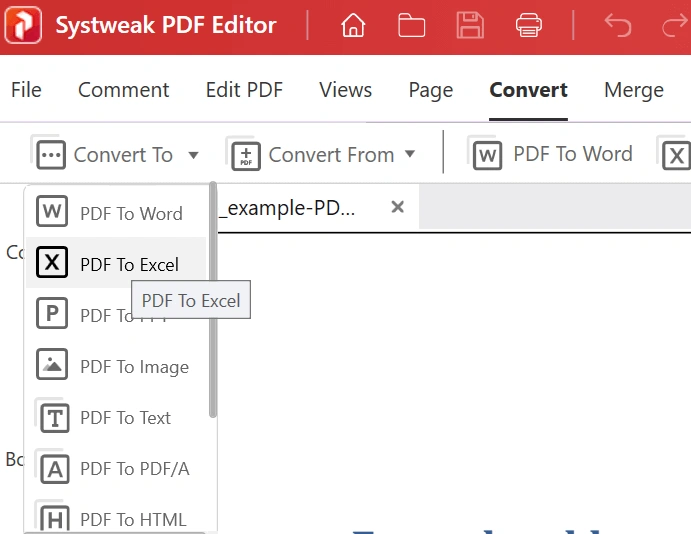Switch to the Edit PDF tab
Viewport: 691px width, 534px height.
tap(244, 90)
